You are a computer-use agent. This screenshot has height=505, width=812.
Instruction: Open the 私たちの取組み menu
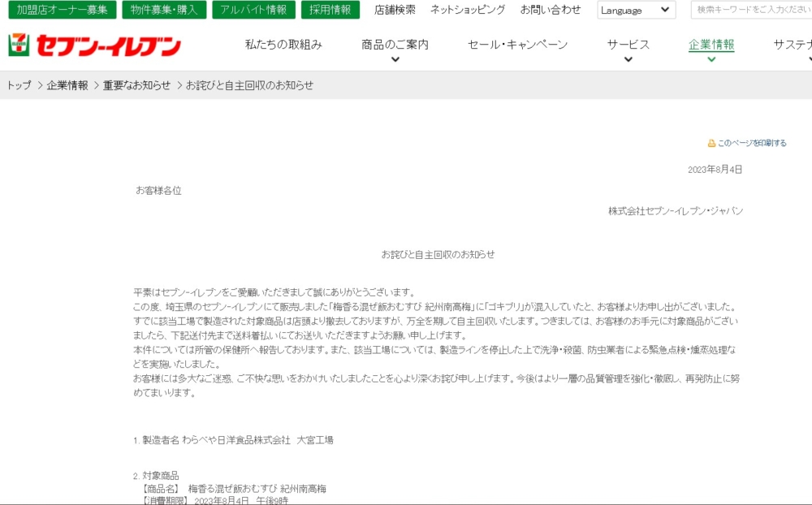tap(283, 45)
